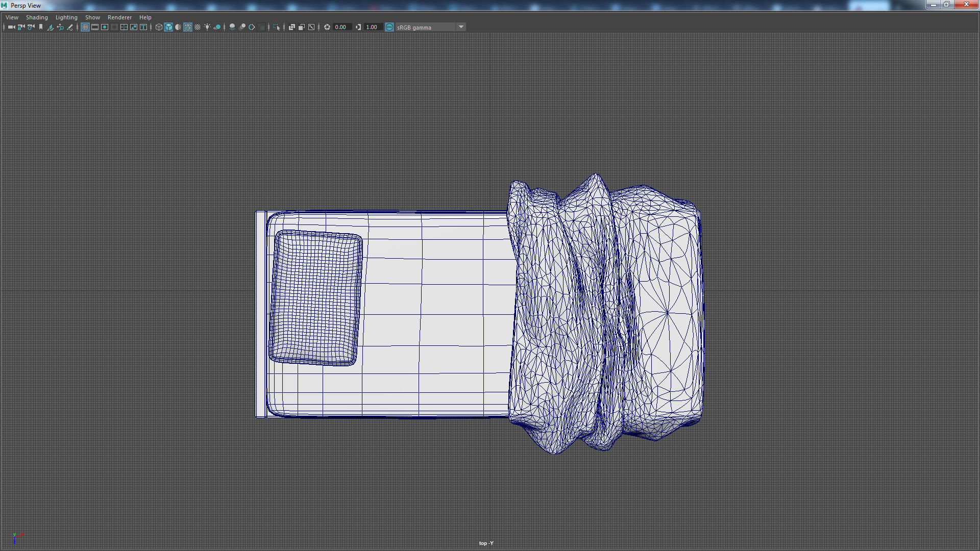
Task: Click the exposure reset icon
Action: [327, 27]
